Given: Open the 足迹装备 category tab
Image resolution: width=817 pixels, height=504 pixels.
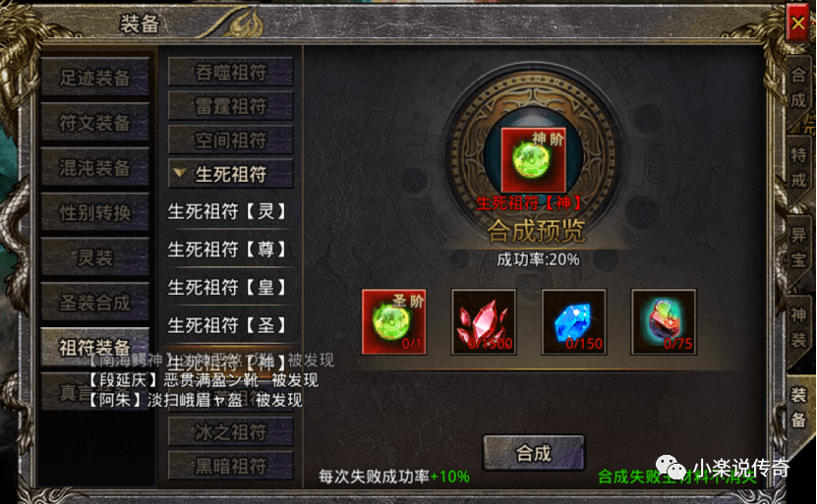Looking at the screenshot, I should 94,77.
